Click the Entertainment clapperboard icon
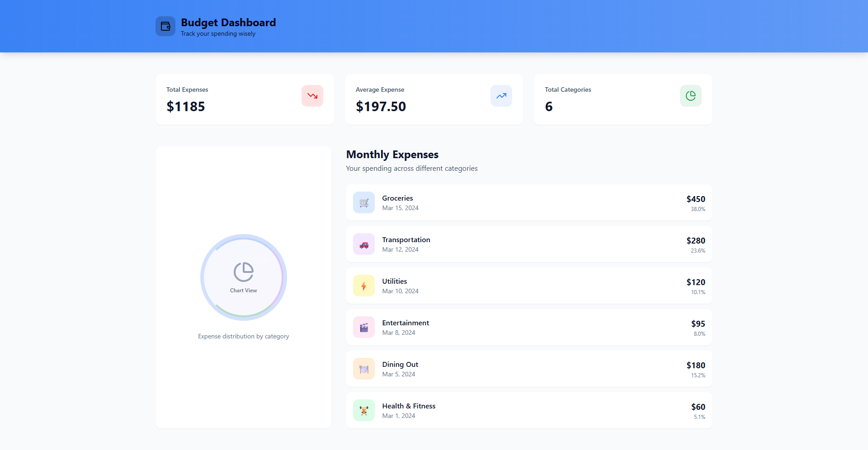The image size is (868, 450). [x=364, y=327]
